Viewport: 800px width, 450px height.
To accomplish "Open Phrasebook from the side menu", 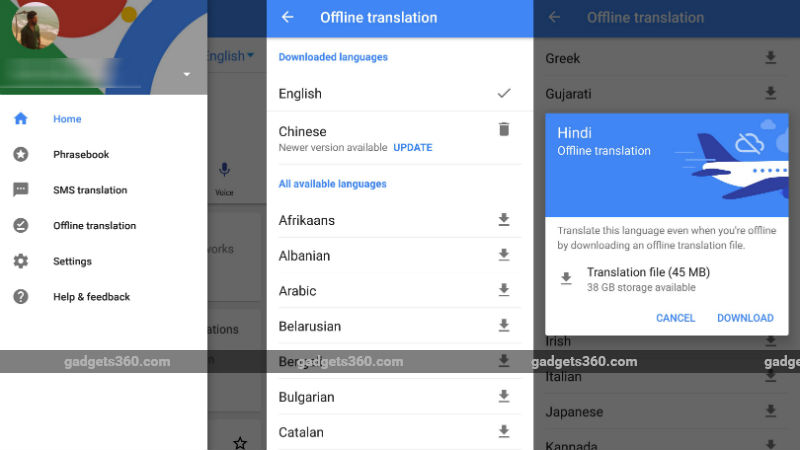I will click(80, 155).
